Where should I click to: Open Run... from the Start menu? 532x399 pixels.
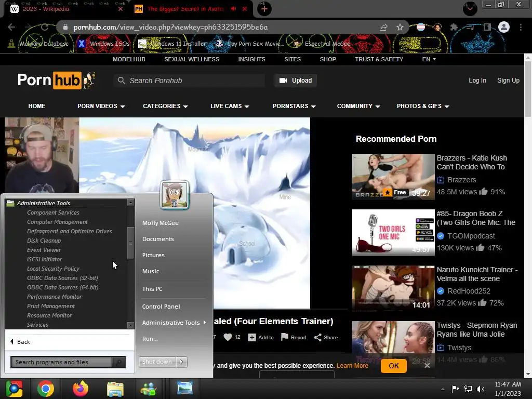150,339
